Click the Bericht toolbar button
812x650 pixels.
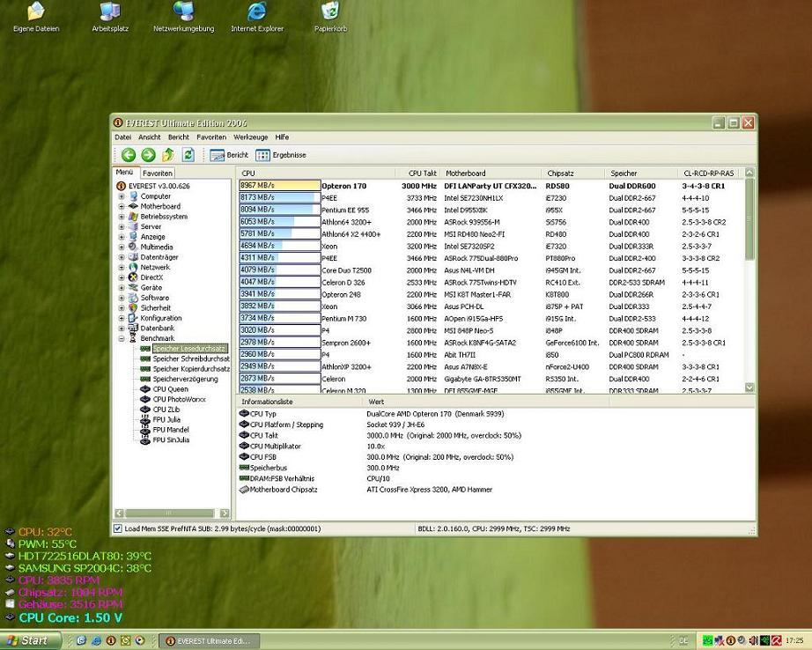[229, 155]
